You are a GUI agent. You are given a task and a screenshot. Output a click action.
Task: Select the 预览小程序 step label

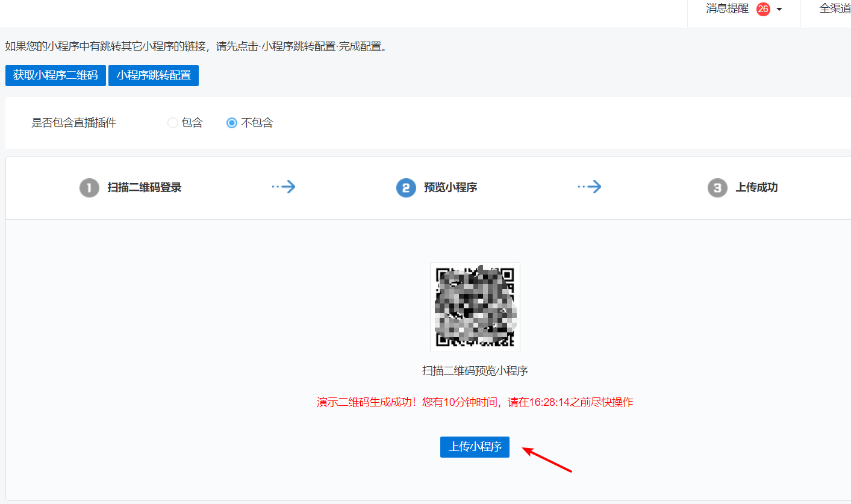(450, 187)
